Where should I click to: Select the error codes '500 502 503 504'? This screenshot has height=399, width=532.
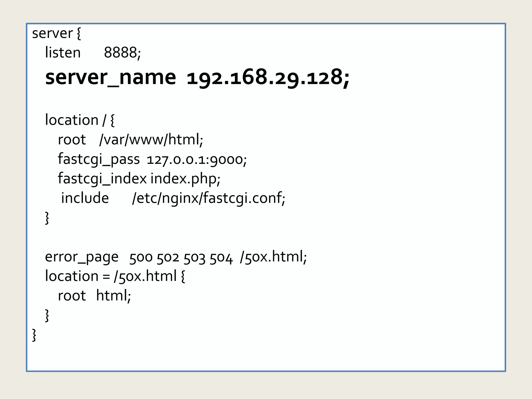[x=181, y=258]
